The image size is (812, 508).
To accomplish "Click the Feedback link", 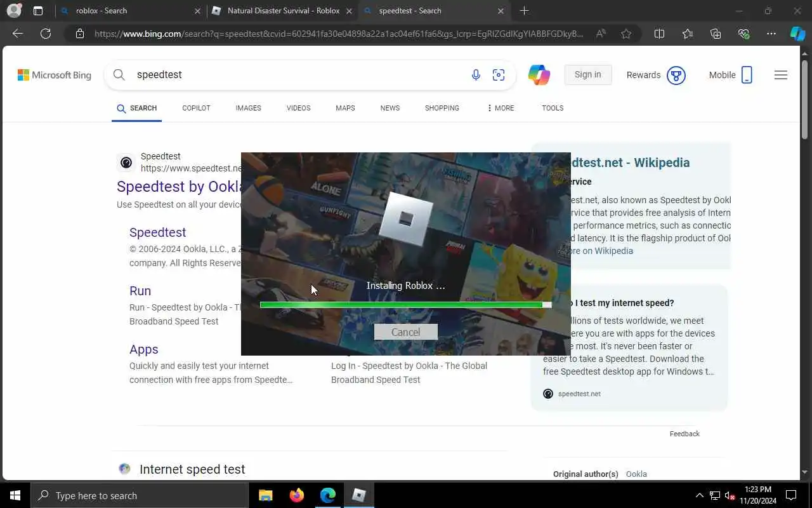I will click(x=684, y=434).
